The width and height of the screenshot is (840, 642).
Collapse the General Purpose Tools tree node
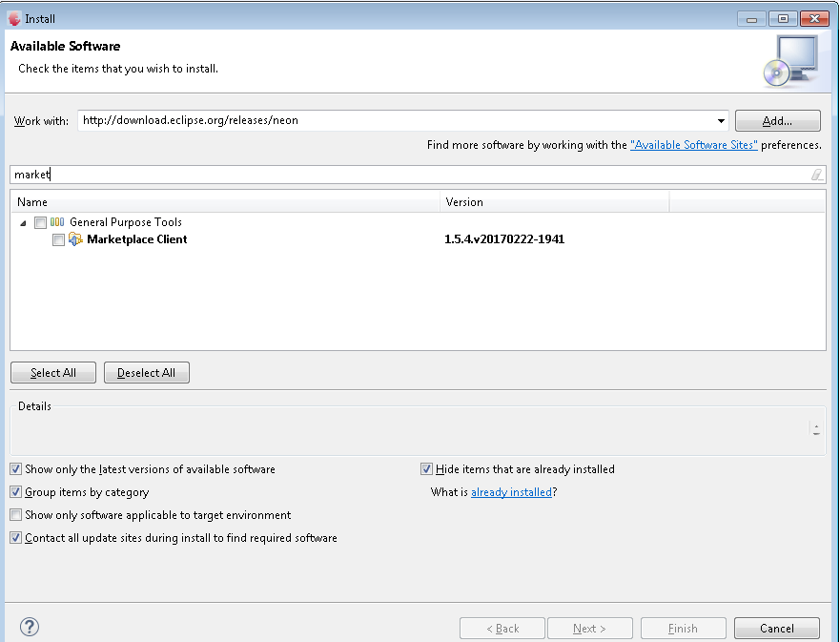(x=23, y=221)
